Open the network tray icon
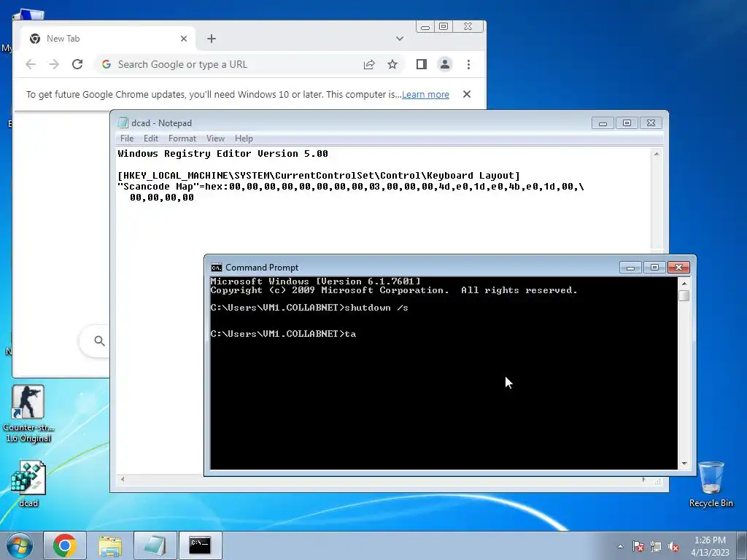This screenshot has height=560, width=747. pos(656,546)
